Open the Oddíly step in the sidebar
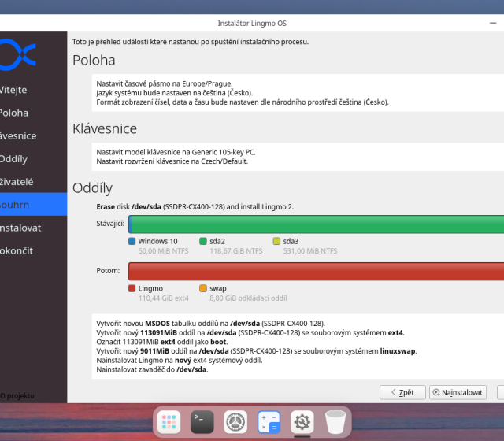Viewport: 504px width, 441px height. 16,158
